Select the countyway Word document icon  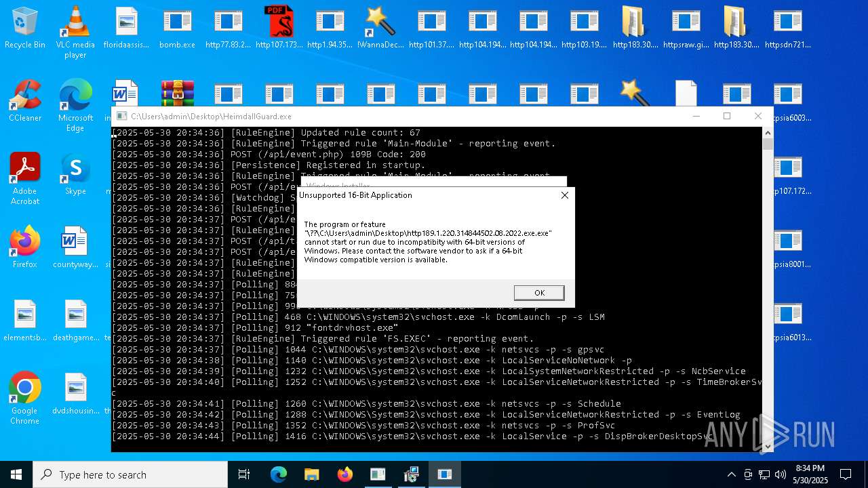(75, 247)
